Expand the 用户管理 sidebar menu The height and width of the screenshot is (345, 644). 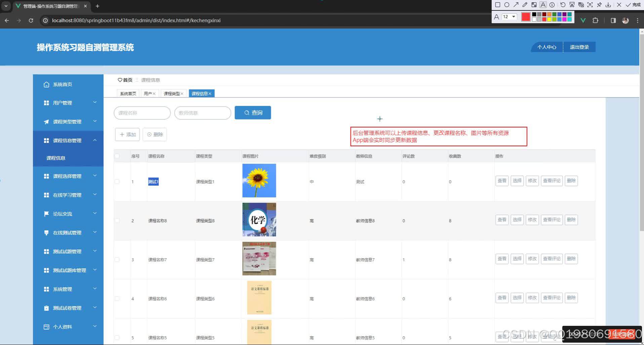(x=68, y=103)
